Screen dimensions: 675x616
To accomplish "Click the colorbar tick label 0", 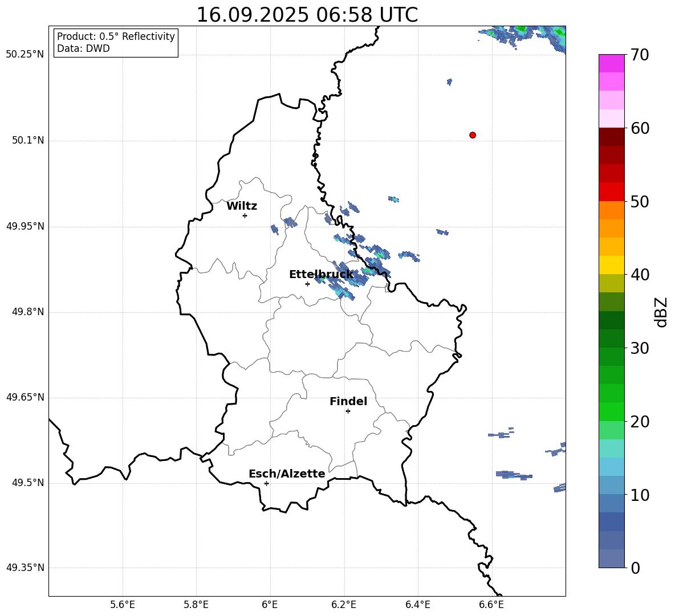I will pyautogui.click(x=635, y=568).
